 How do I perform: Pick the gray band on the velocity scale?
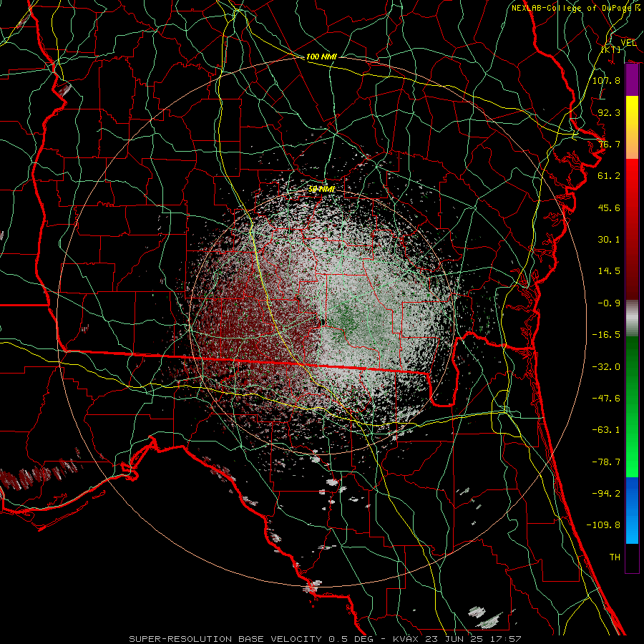[x=632, y=318]
